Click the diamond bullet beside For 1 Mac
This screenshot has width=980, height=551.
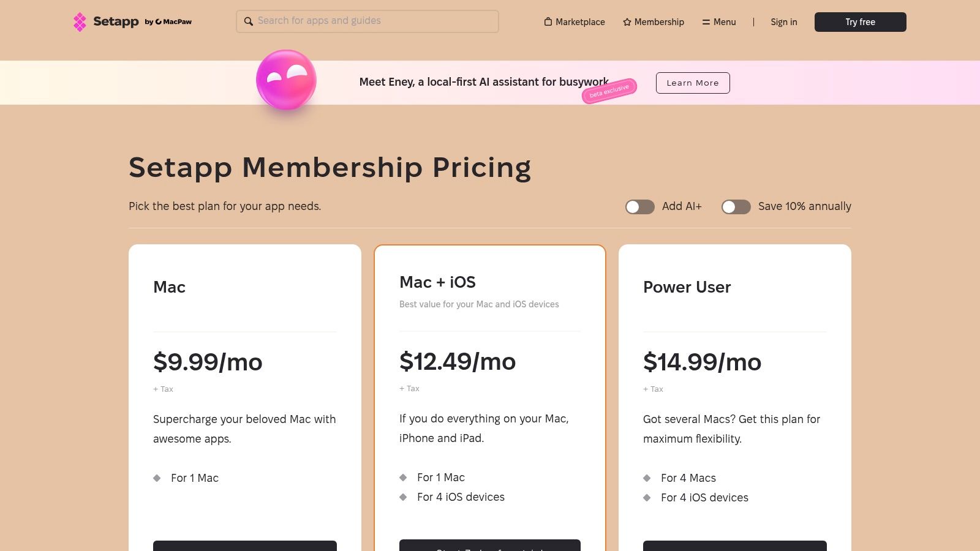pos(158,478)
